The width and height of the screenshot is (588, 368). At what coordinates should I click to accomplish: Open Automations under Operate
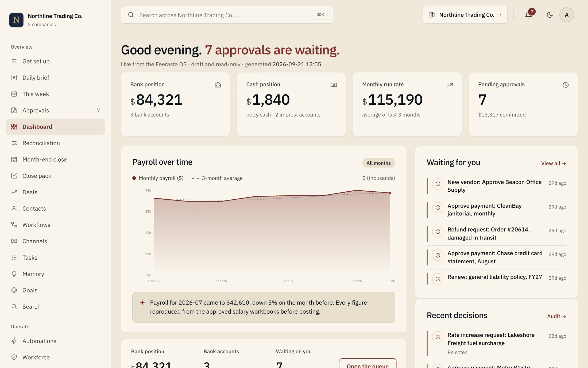pyautogui.click(x=55, y=341)
